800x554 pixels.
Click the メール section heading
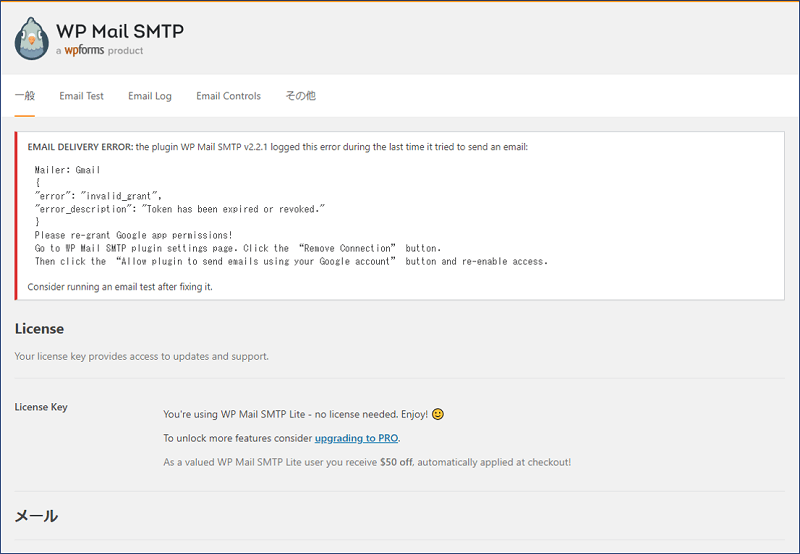pos(36,516)
